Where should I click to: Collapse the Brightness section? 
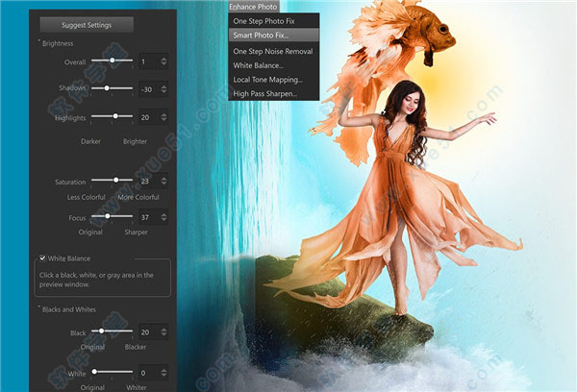(x=39, y=43)
